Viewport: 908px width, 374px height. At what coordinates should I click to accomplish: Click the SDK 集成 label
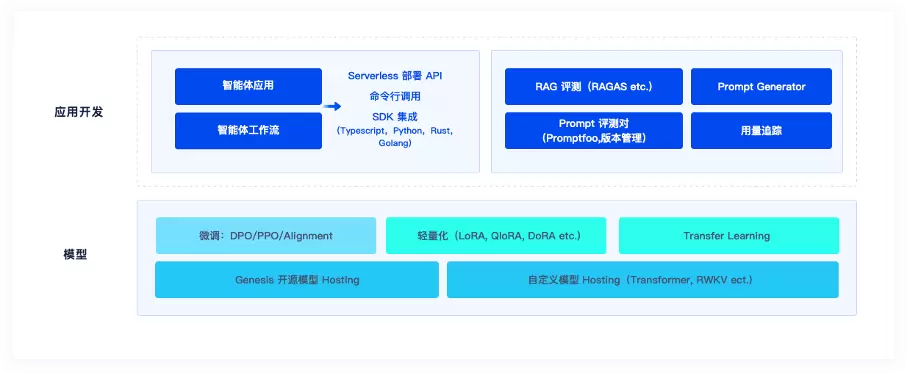[x=395, y=117]
